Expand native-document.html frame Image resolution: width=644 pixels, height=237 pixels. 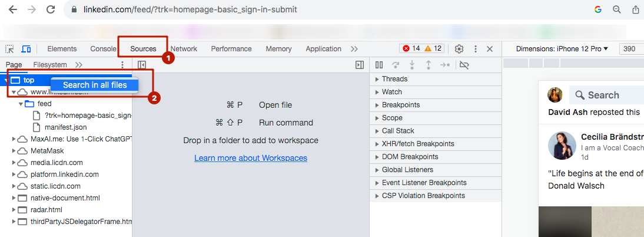[x=14, y=198]
